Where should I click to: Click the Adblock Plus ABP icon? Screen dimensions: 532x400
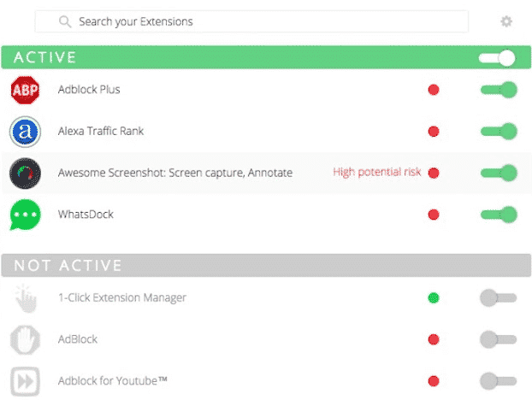click(x=25, y=90)
